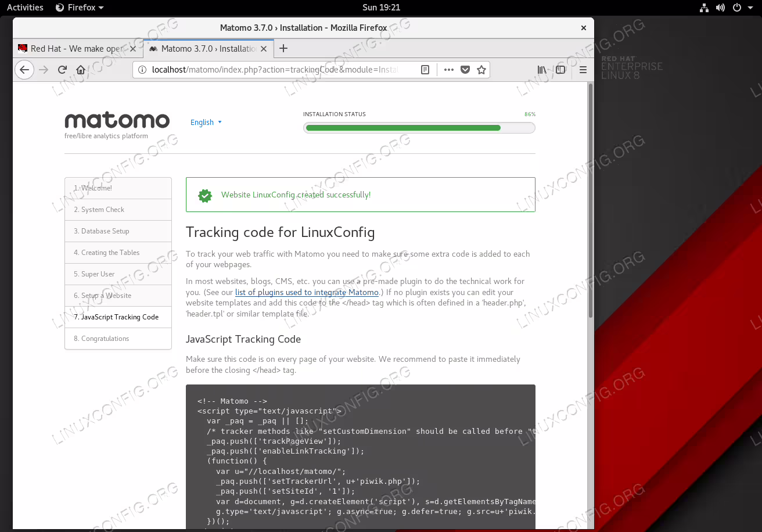Close the Matomo installation tab
Viewport: 762px width, 532px height.
[x=264, y=49]
